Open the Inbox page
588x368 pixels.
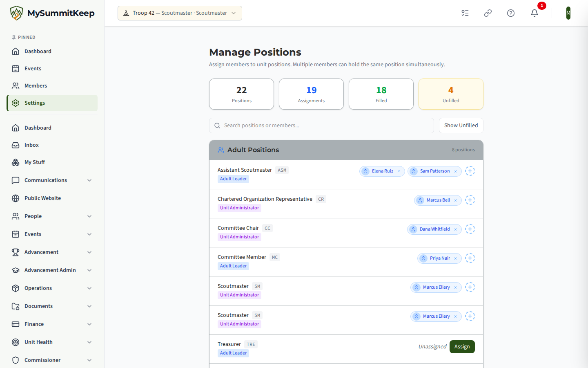[x=52, y=145]
